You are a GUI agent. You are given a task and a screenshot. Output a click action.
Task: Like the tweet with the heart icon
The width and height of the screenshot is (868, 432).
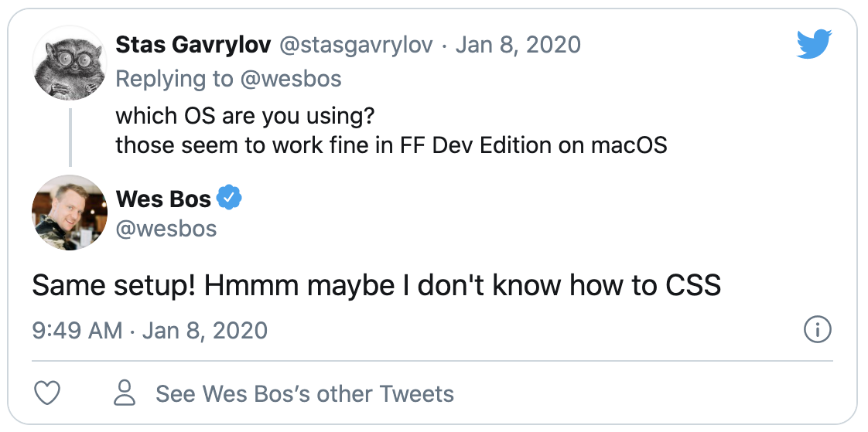49,393
